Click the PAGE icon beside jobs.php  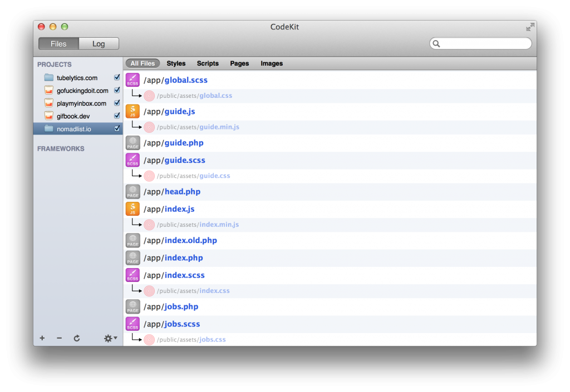pos(132,306)
